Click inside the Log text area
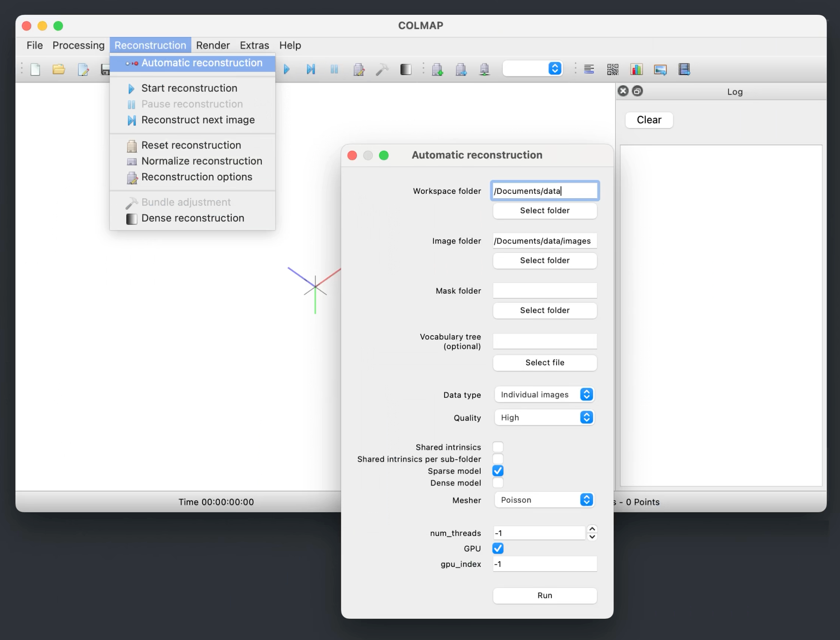The image size is (840, 640). pos(721,316)
